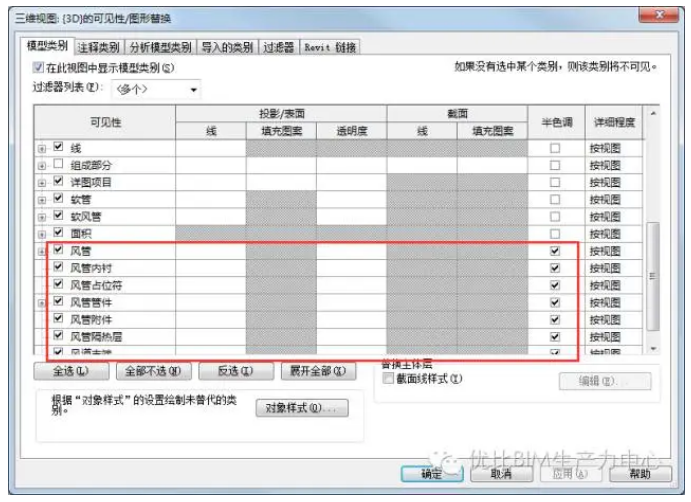Uncheck visibility of 软管 category
The height and width of the screenshot is (502, 691).
[x=58, y=199]
